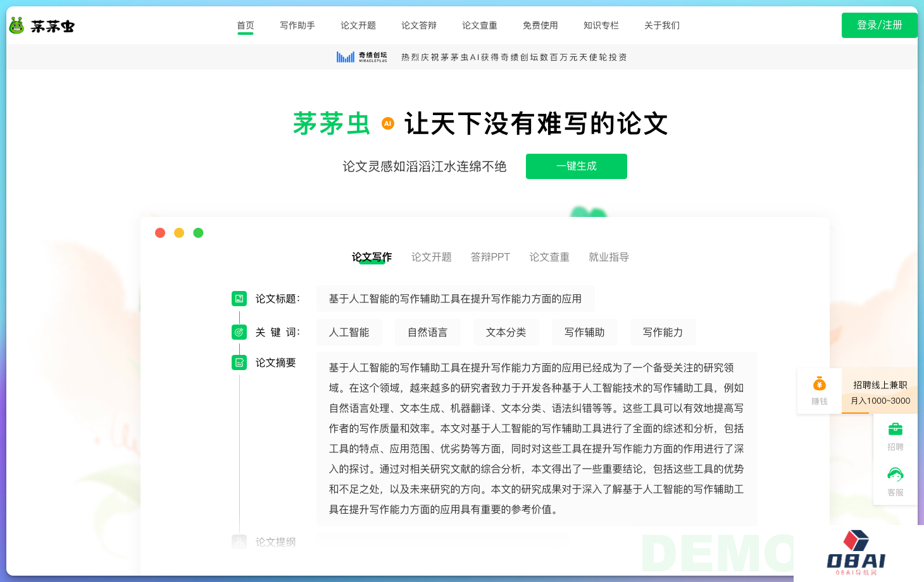Click the 关键词: label

pyautogui.click(x=278, y=332)
